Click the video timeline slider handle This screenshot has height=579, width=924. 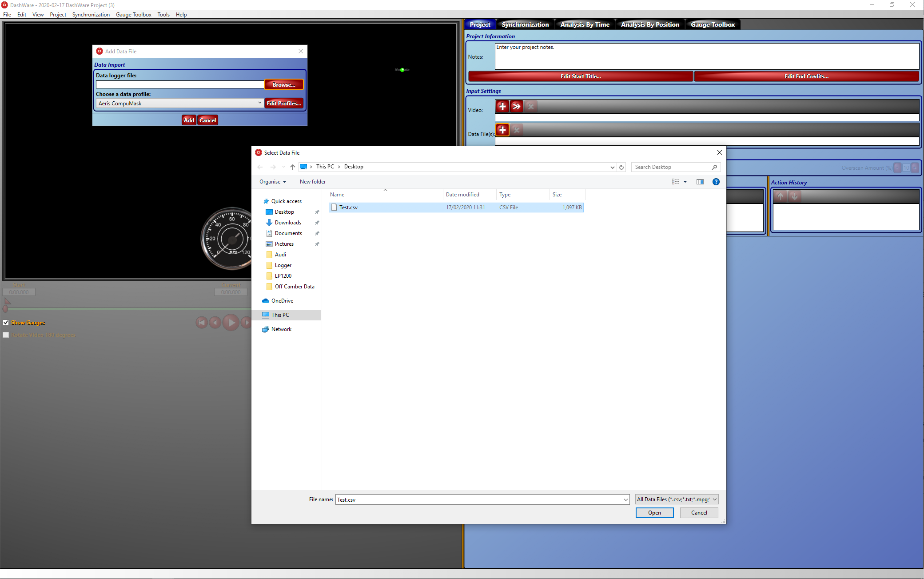coord(6,308)
